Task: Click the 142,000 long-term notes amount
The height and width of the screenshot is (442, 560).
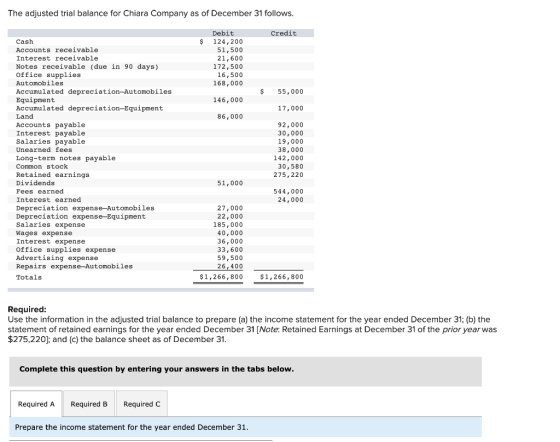Action: [289, 158]
